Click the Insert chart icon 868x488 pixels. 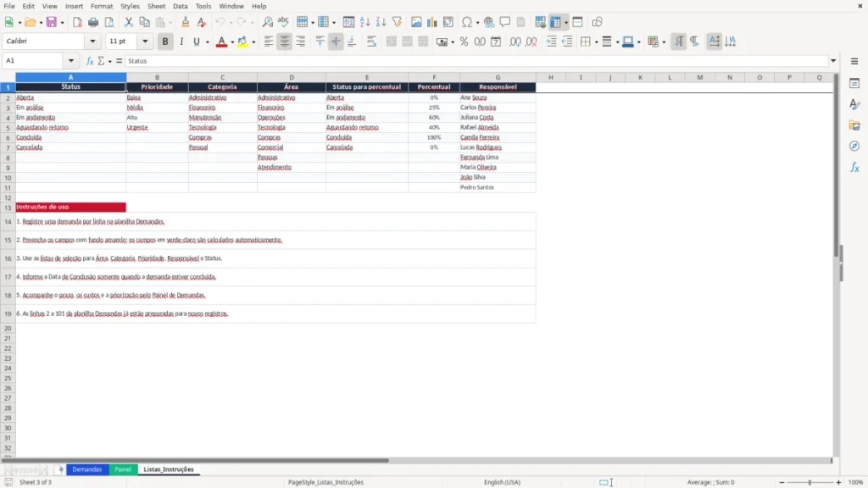(431, 22)
